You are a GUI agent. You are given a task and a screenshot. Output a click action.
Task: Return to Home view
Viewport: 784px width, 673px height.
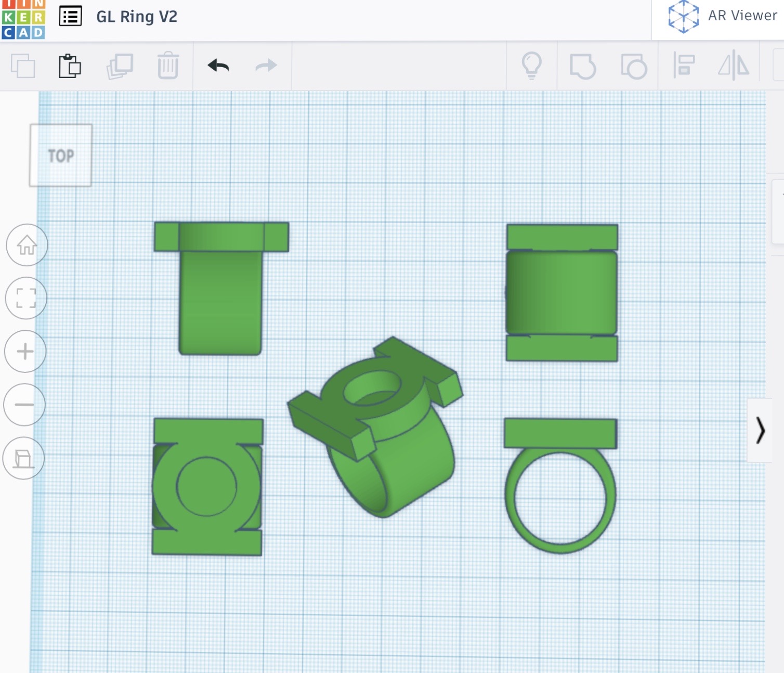click(x=27, y=245)
